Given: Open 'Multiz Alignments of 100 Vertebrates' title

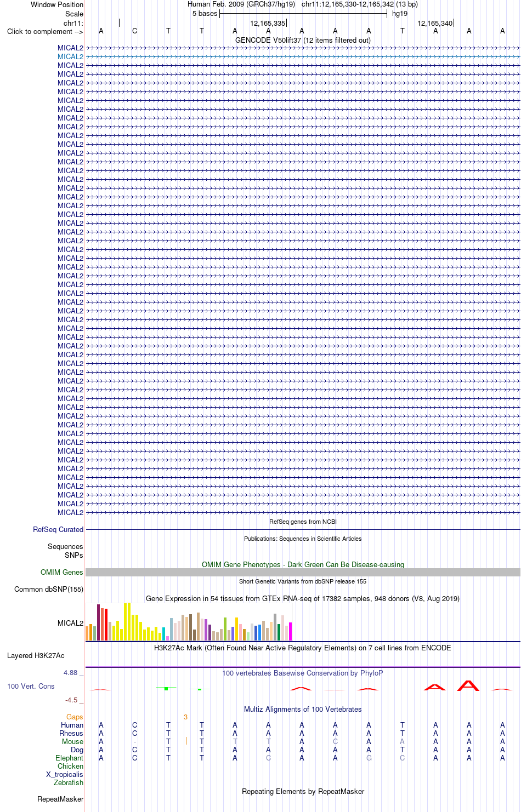Looking at the screenshot, I should [303, 709].
